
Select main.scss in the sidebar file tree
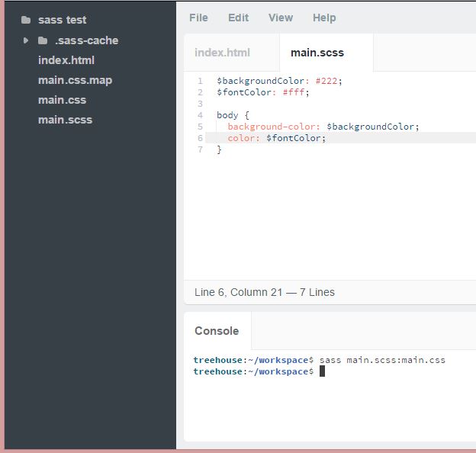point(65,120)
